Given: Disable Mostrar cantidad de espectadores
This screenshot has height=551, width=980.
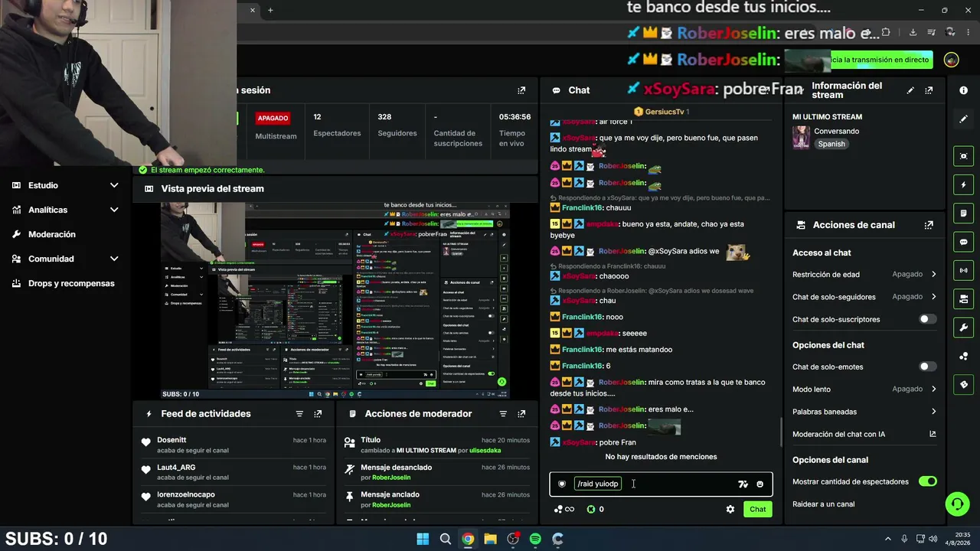Looking at the screenshot, I should point(927,481).
